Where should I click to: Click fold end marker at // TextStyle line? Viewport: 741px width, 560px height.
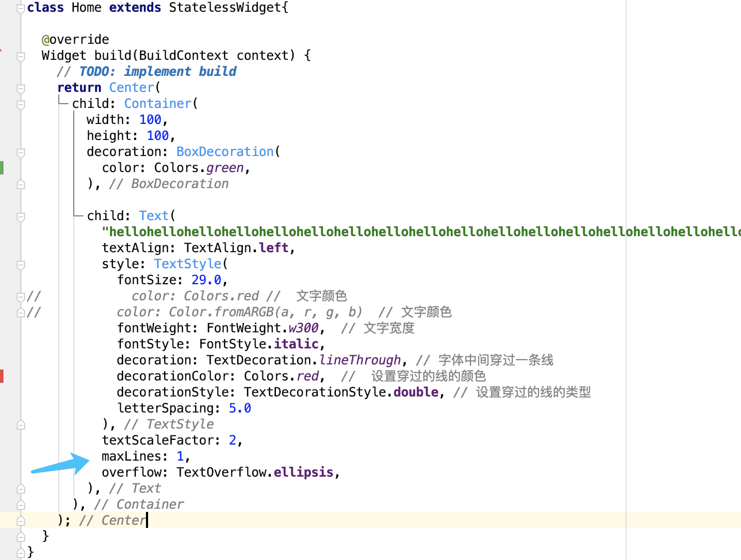click(x=21, y=425)
